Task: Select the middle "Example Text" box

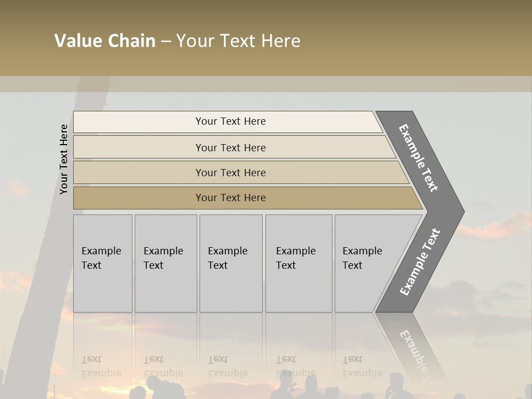Action: click(231, 263)
